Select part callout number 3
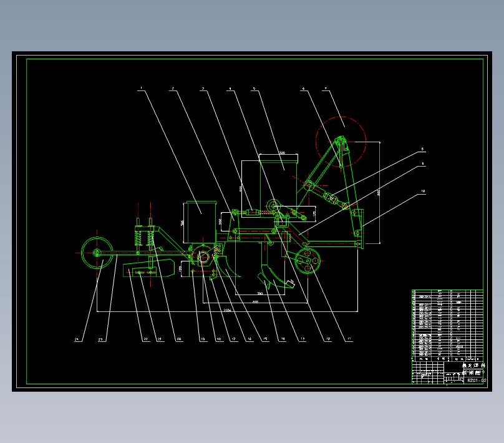 tap(203, 89)
